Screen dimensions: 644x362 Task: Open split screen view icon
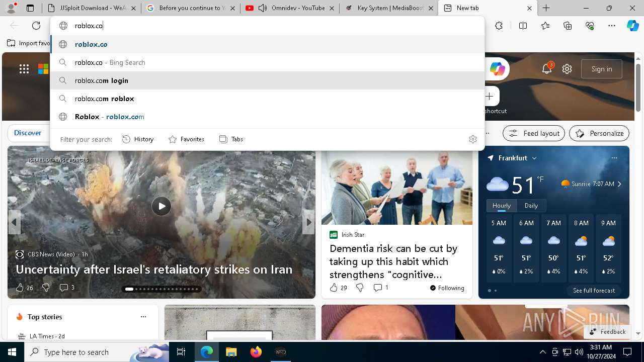point(523,26)
